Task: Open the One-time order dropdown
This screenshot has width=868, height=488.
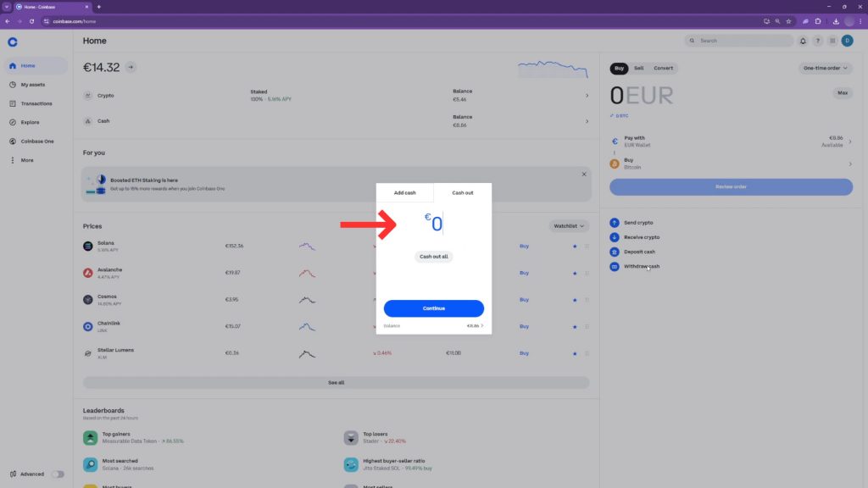Action: click(826, 68)
